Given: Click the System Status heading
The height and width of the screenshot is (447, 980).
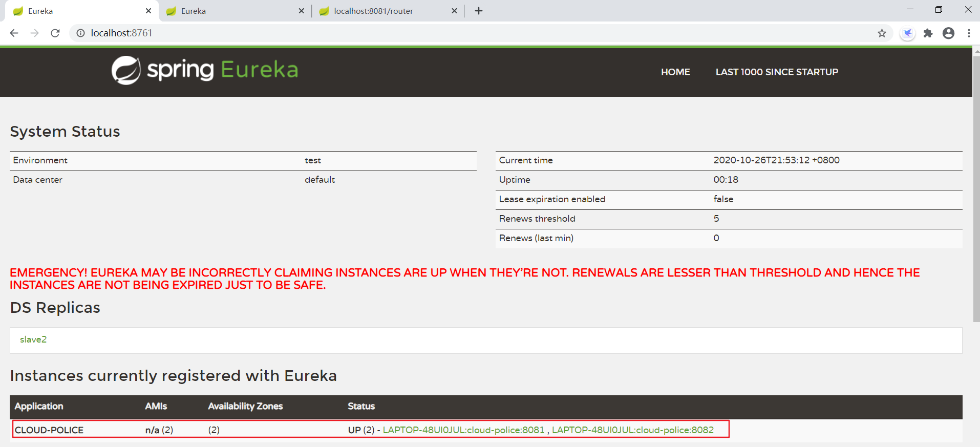Looking at the screenshot, I should pos(65,132).
